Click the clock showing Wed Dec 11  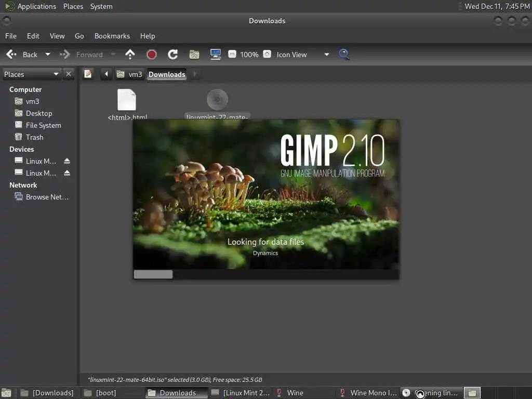(x=497, y=6)
